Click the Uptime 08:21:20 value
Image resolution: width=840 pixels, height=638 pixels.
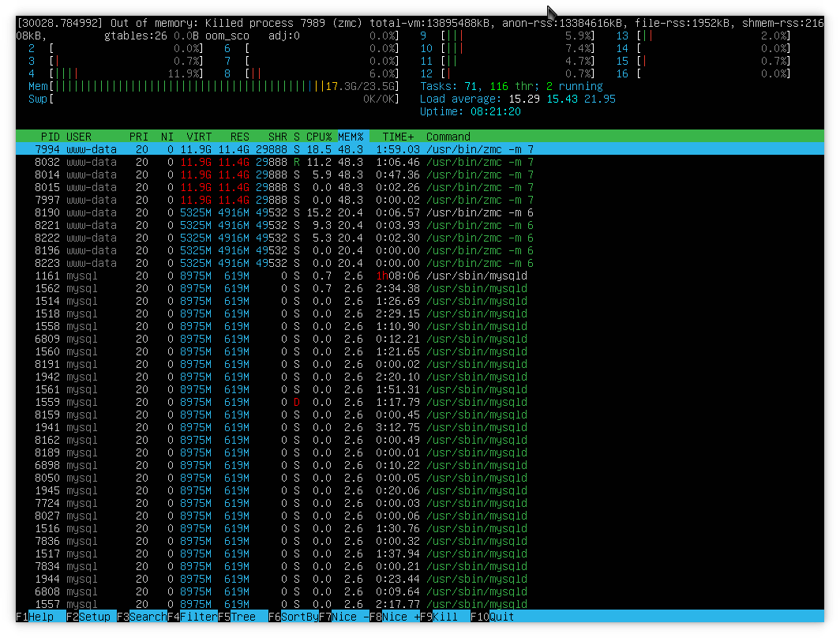tap(496, 111)
